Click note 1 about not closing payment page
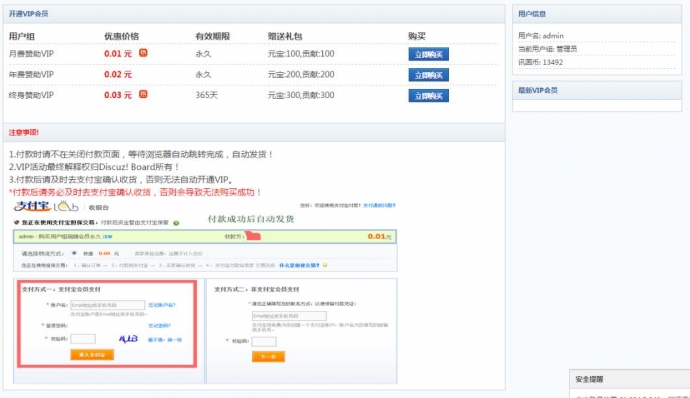Image resolution: width=690 pixels, height=398 pixels. tap(141, 154)
